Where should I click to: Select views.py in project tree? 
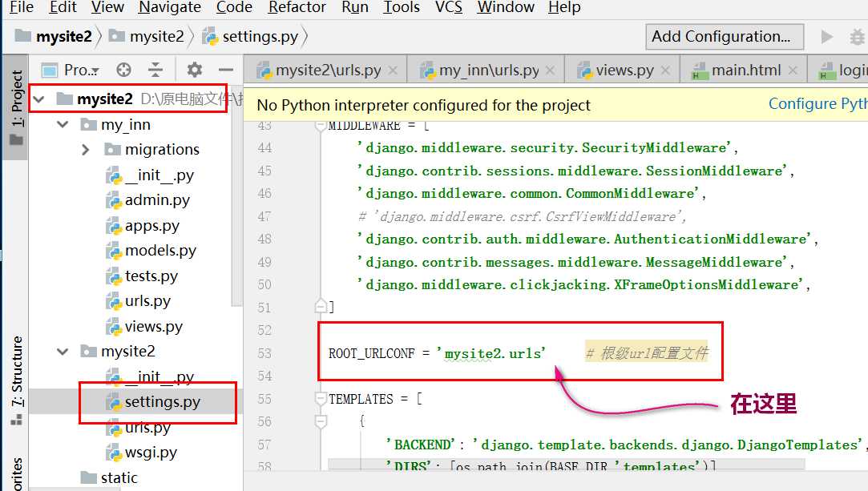(144, 326)
